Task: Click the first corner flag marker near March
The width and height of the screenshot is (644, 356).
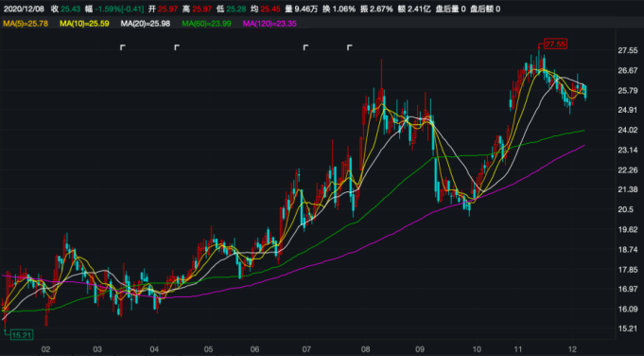Action: [x=122, y=47]
